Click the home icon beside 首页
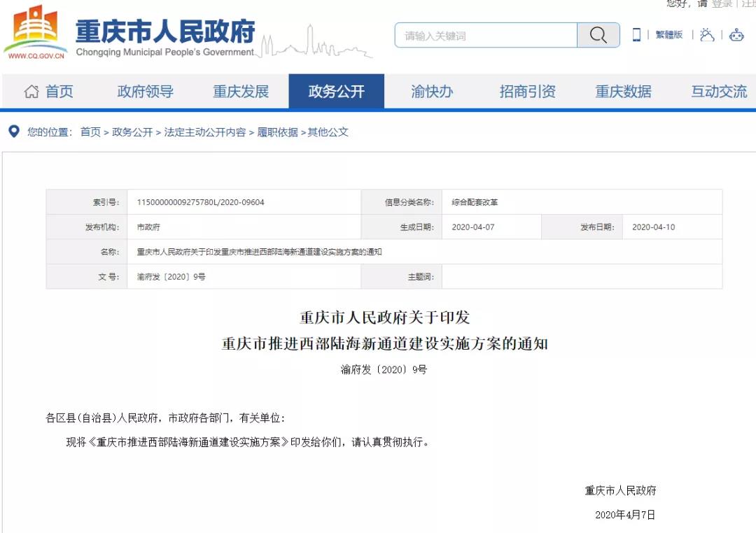The height and width of the screenshot is (533, 756). [x=31, y=91]
